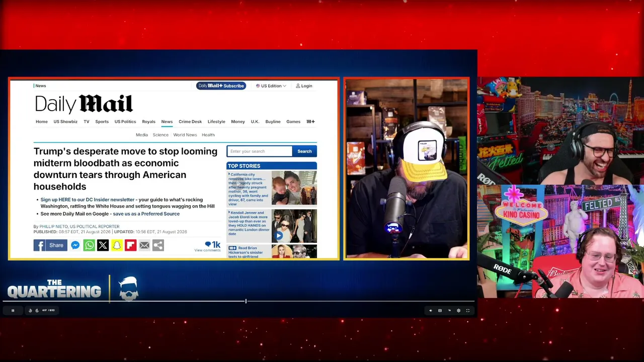Share the article on X
This screenshot has height=362, width=644.
103,245
